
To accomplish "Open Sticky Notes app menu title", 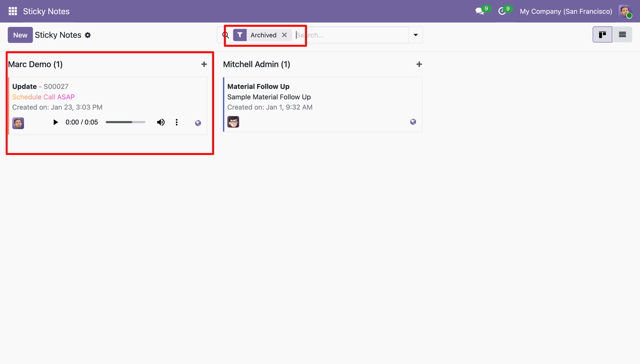I will pyautogui.click(x=46, y=11).
